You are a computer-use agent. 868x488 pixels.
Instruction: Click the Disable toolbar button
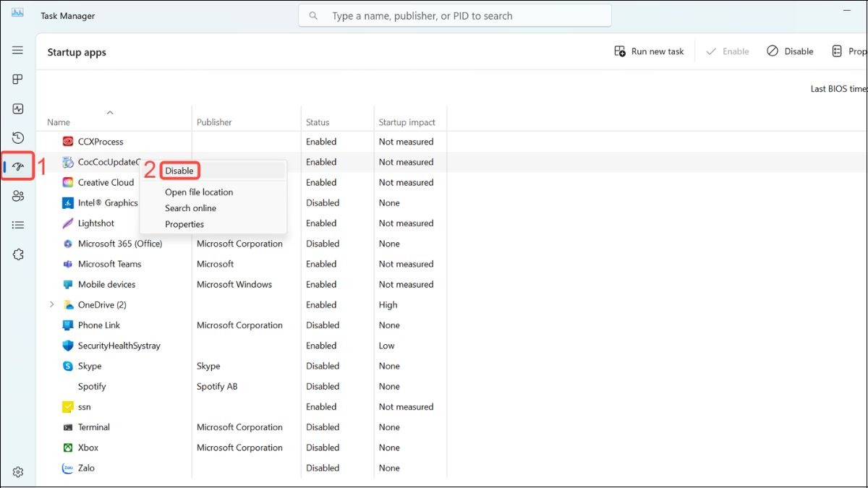tap(790, 51)
